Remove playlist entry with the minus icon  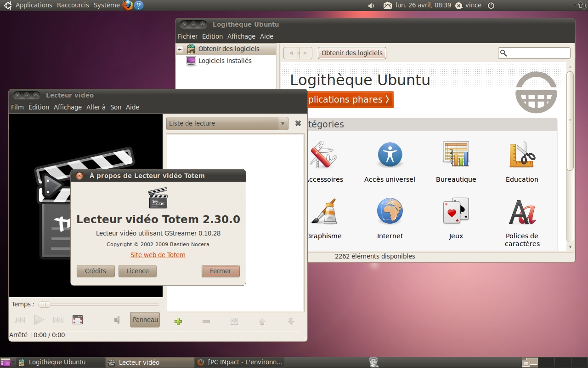point(206,322)
